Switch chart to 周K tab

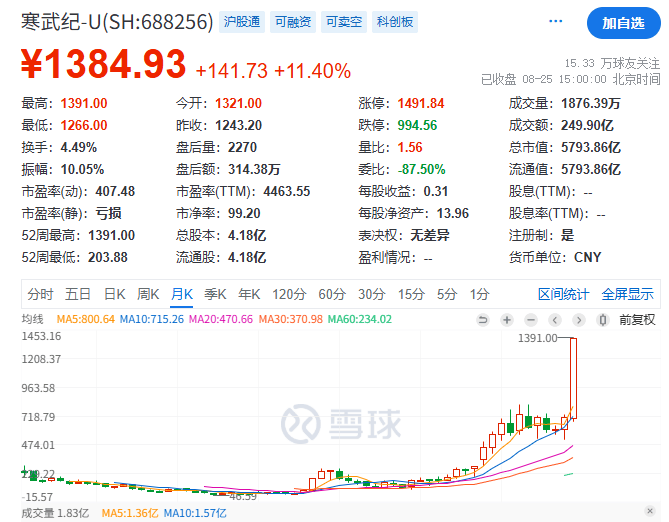[x=148, y=294]
